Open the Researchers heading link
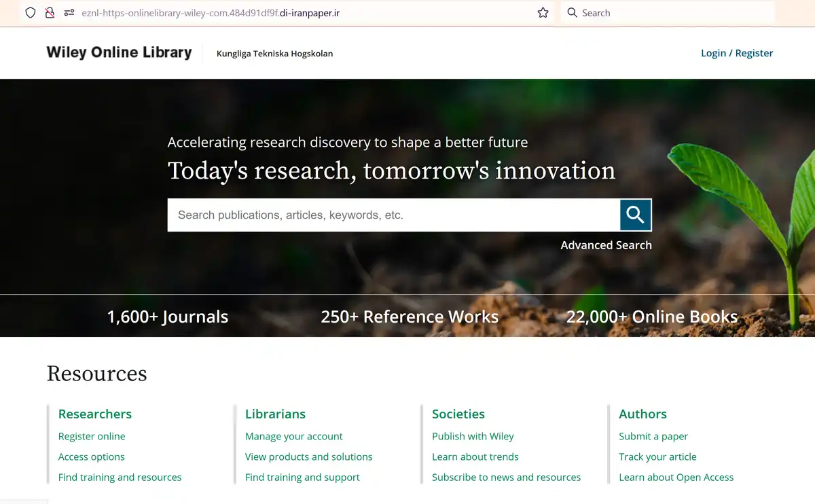Screen dimensions: 815x504 [95, 414]
